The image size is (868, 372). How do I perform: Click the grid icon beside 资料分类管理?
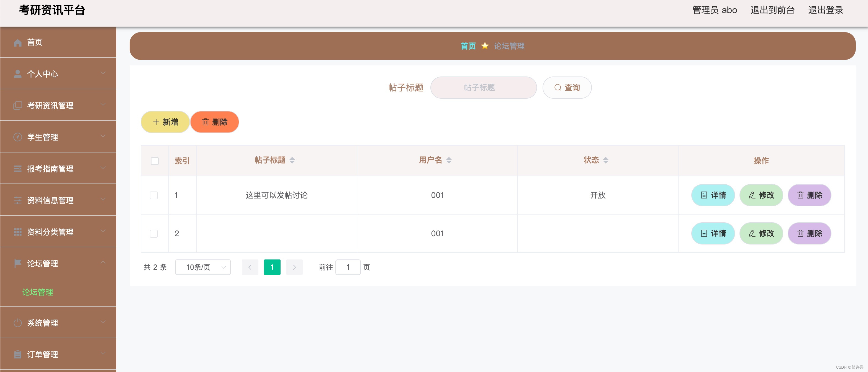click(17, 232)
